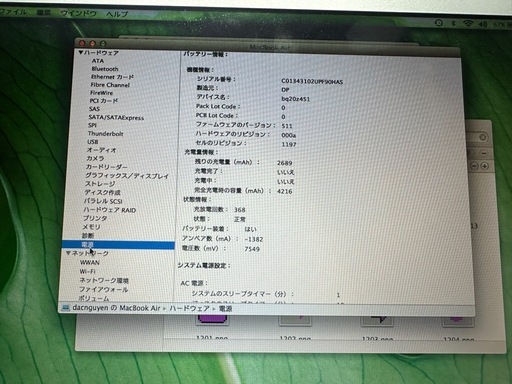Select WWAN under network section
Image resolution: width=512 pixels, height=384 pixels.
90,263
